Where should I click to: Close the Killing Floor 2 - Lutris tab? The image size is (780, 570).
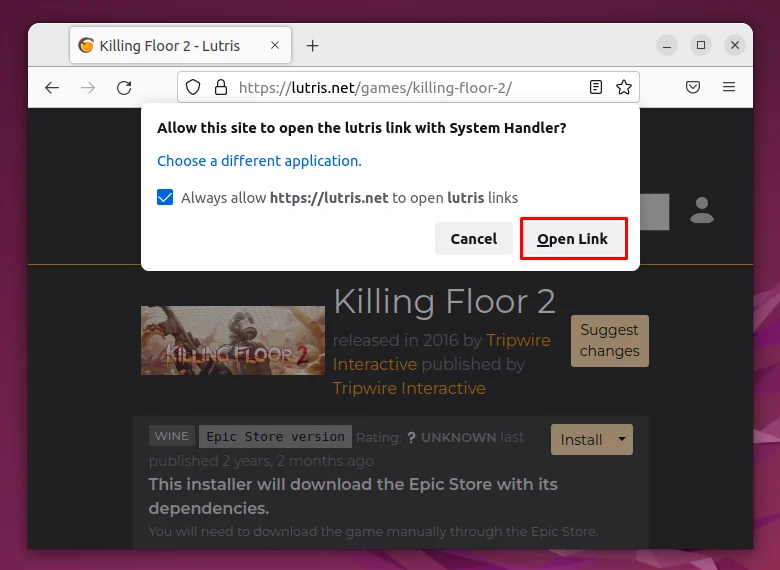click(x=275, y=45)
